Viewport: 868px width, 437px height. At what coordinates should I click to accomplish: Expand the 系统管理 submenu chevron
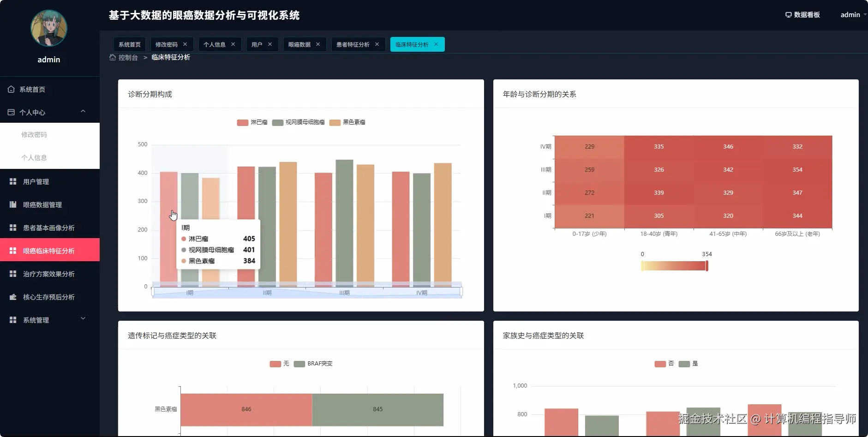pyautogui.click(x=83, y=318)
